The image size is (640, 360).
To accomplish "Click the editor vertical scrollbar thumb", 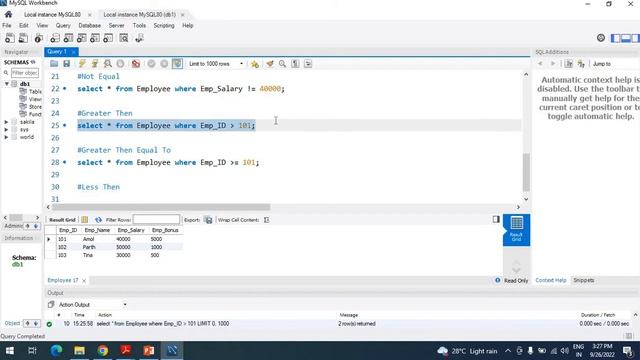I will pyautogui.click(x=526, y=172).
